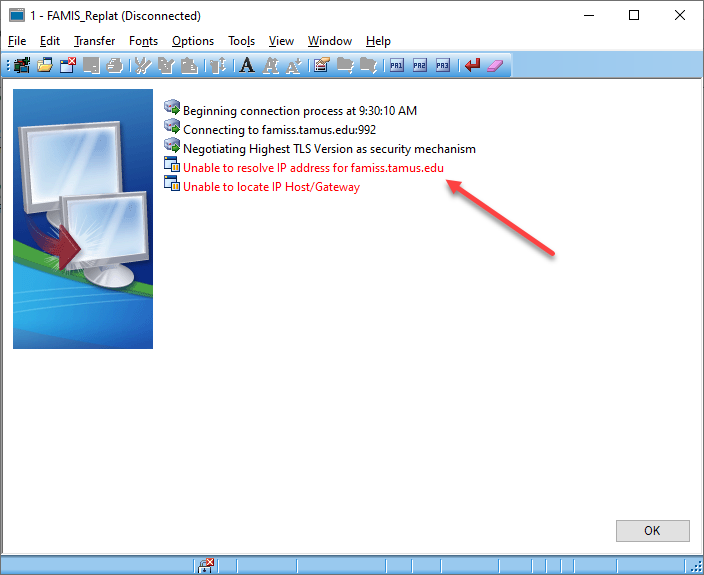The image size is (704, 575).
Task: Click the pink eraser clear icon
Action: click(x=497, y=66)
